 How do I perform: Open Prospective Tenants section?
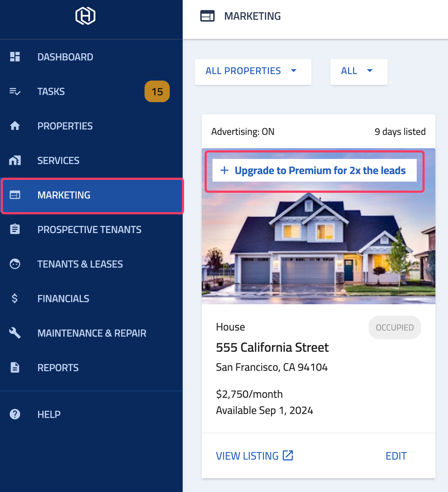pyautogui.click(x=91, y=229)
